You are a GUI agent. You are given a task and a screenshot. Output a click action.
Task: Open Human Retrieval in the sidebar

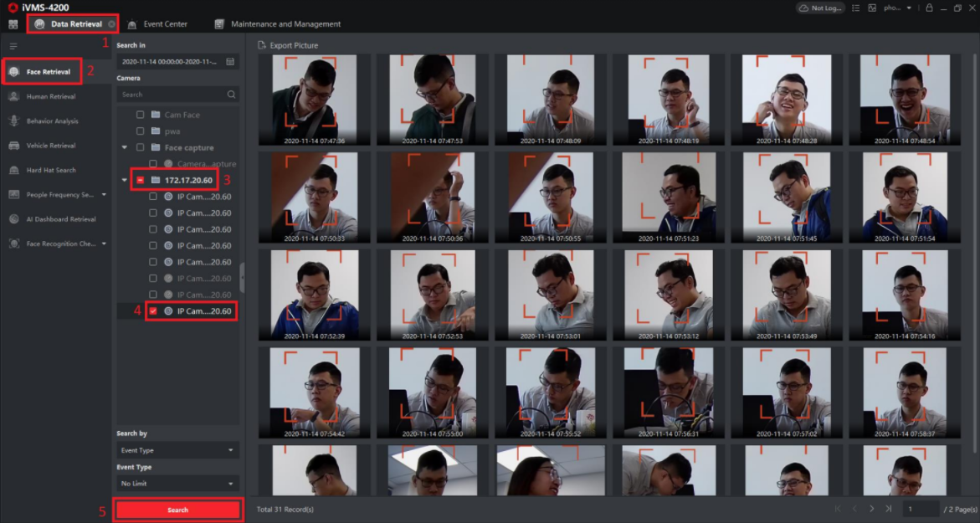(x=50, y=96)
